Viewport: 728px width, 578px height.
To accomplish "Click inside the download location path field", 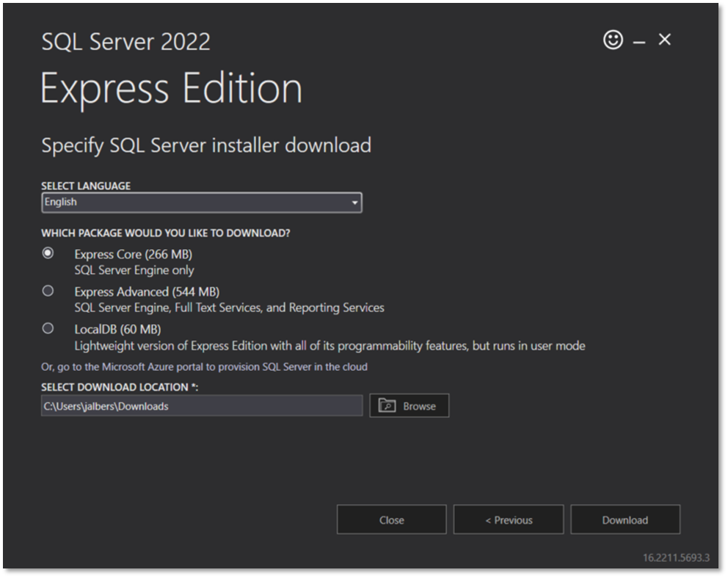I will click(x=202, y=405).
